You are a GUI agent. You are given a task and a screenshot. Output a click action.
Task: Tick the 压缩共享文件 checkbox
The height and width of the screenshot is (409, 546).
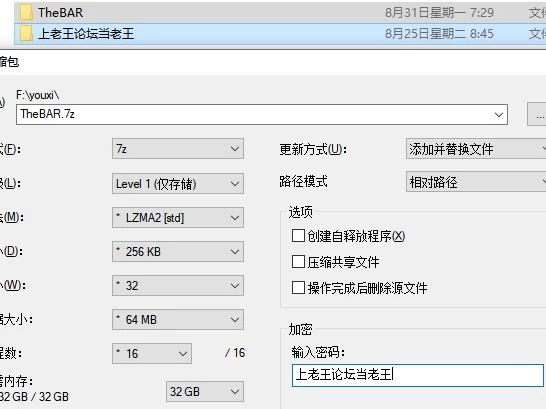298,262
